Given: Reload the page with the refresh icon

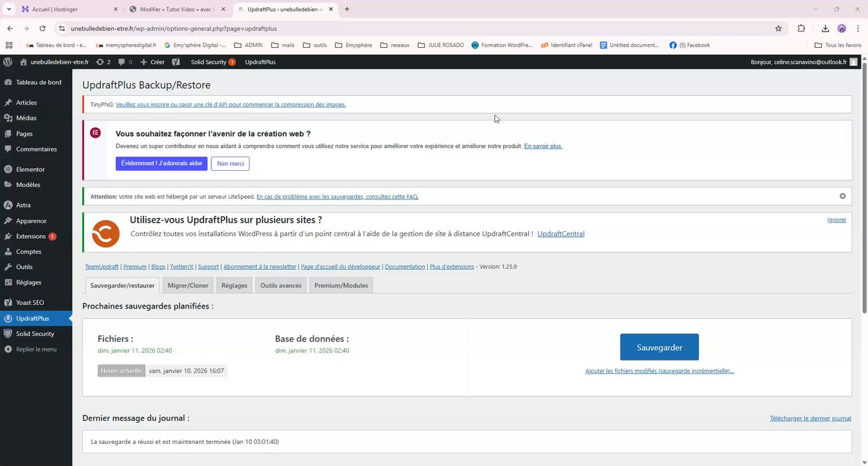Looking at the screenshot, I should click(x=43, y=28).
